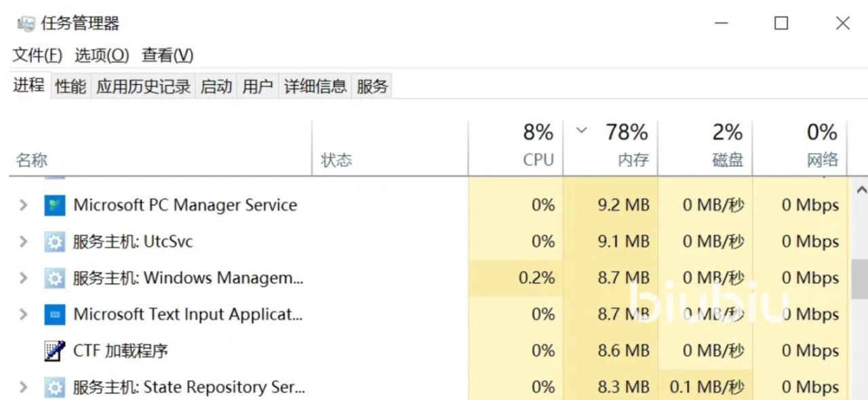868x400 pixels.
Task: Click the Microsoft Text Input Application icon
Action: point(55,315)
